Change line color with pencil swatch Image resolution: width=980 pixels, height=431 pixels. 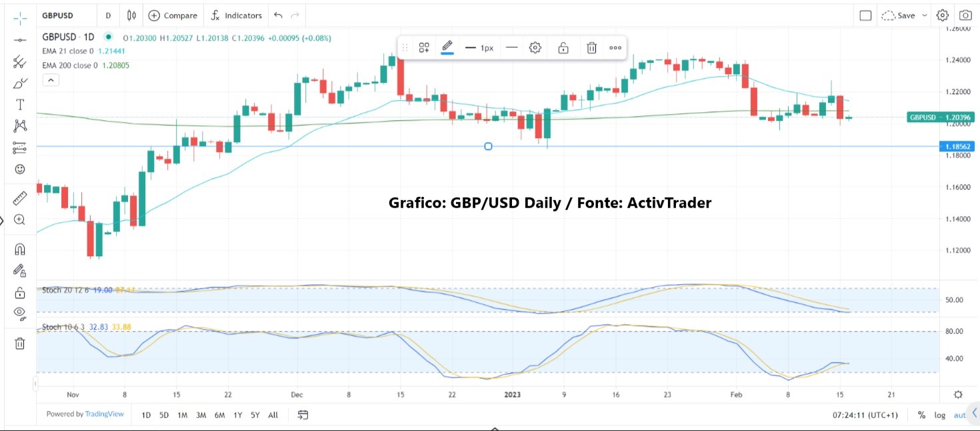(x=447, y=47)
